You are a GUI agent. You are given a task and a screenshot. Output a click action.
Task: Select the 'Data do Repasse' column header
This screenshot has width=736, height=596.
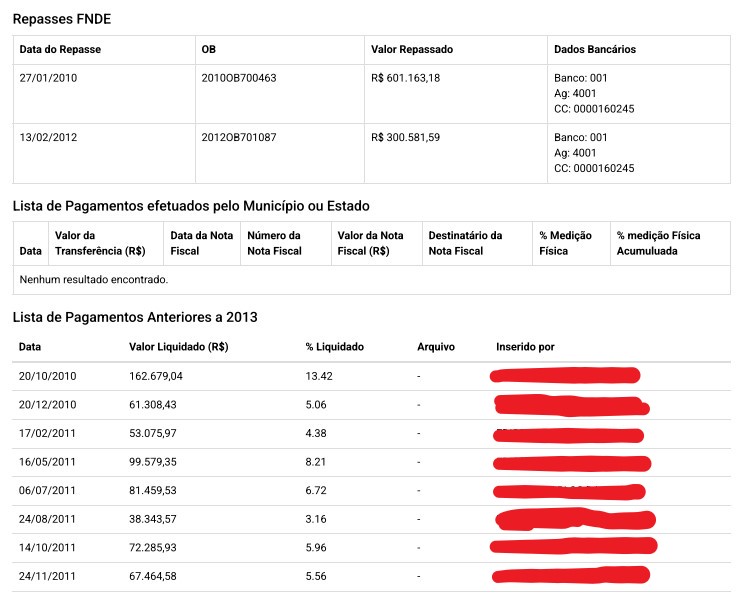click(x=60, y=49)
